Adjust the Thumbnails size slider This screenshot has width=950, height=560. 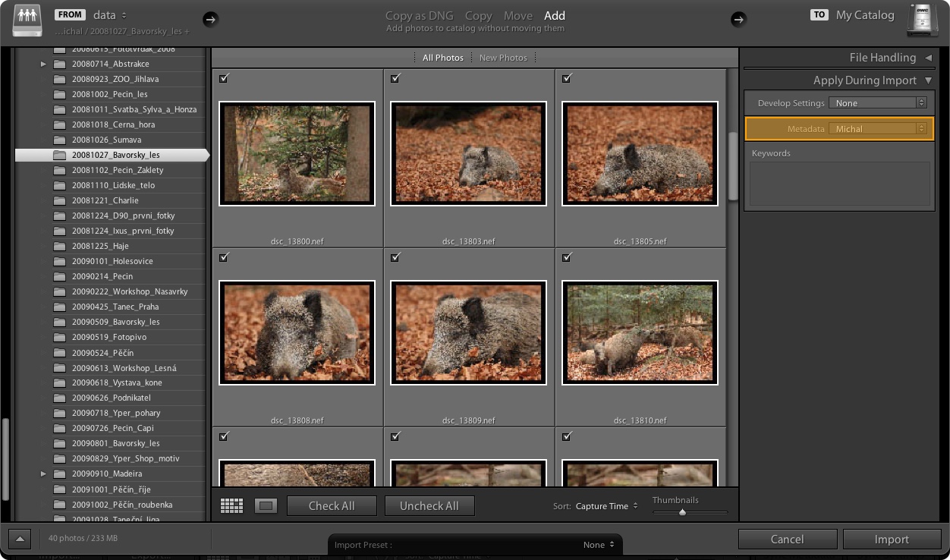coord(682,512)
